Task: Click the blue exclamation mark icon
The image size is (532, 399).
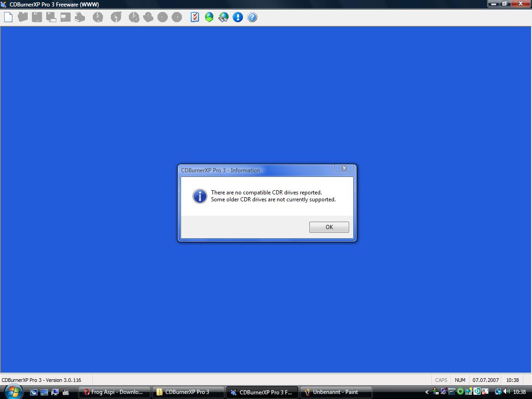Action: coord(238,17)
